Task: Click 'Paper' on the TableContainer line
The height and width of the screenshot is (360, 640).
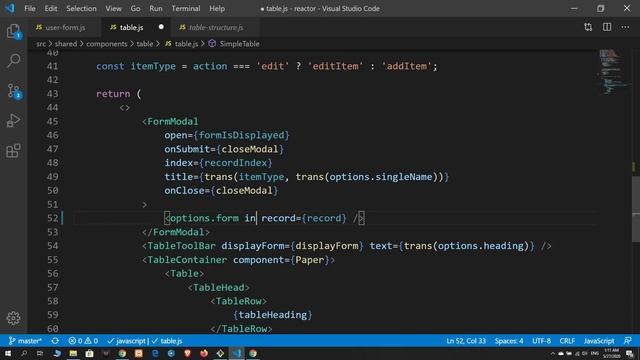Action: point(310,260)
